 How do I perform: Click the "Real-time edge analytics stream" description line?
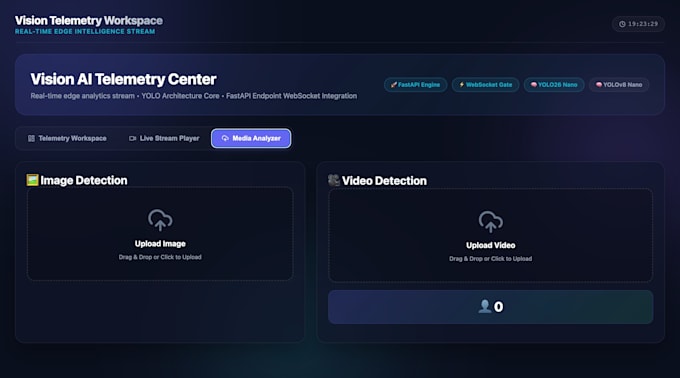[x=193, y=96]
